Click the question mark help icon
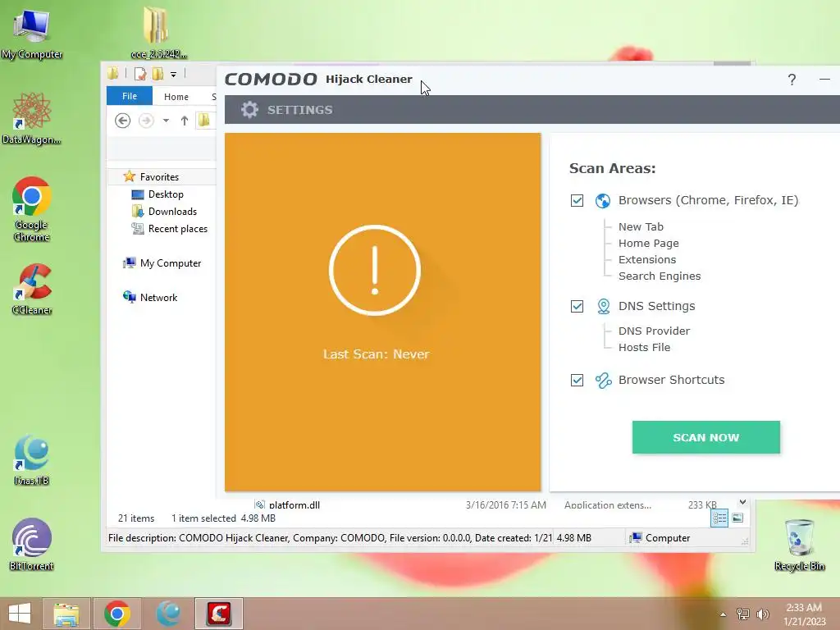Image resolution: width=840 pixels, height=630 pixels. [x=792, y=80]
